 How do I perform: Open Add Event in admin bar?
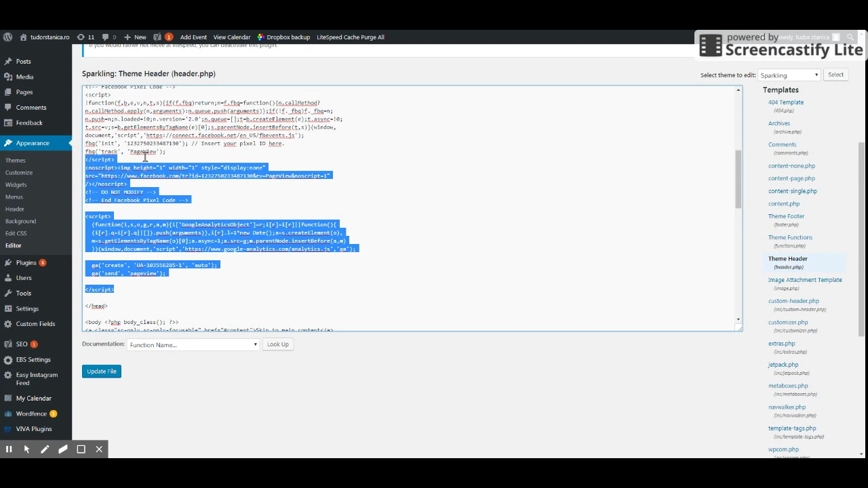[x=193, y=37]
